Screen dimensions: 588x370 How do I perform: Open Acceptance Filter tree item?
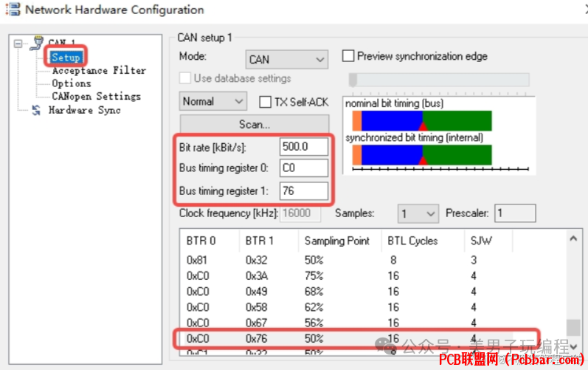point(99,71)
